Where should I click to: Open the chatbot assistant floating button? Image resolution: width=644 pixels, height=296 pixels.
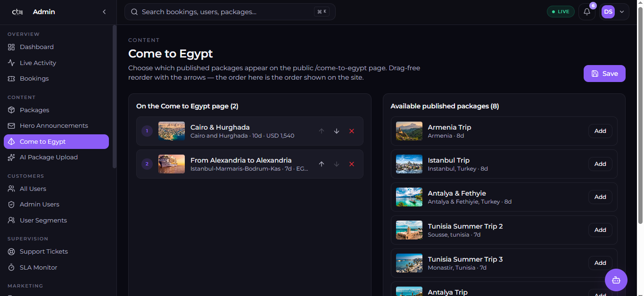click(x=616, y=280)
